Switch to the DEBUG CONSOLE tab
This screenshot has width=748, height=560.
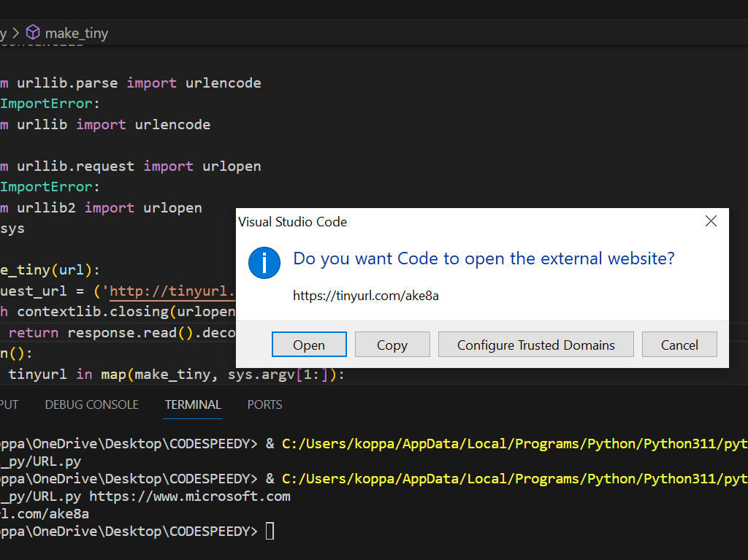[91, 404]
